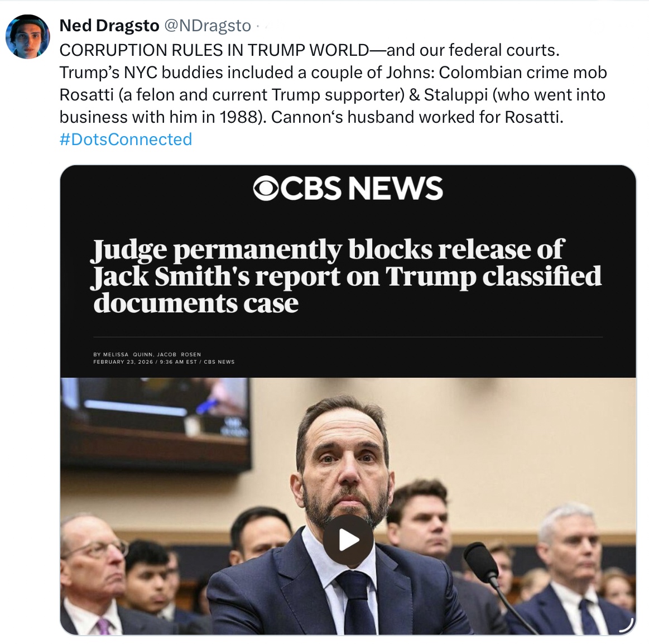Open the @NDragsto handle link
This screenshot has height=644, width=649.
(x=208, y=26)
